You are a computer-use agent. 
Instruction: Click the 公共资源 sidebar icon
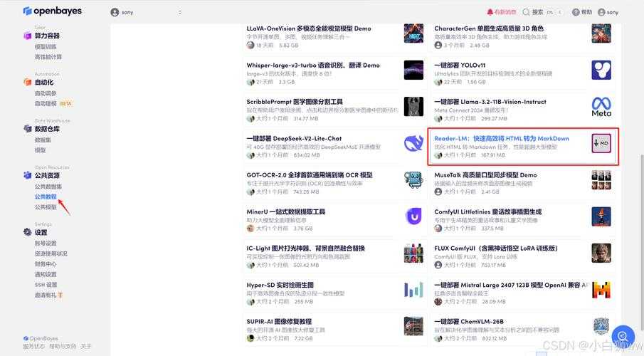[x=27, y=175]
